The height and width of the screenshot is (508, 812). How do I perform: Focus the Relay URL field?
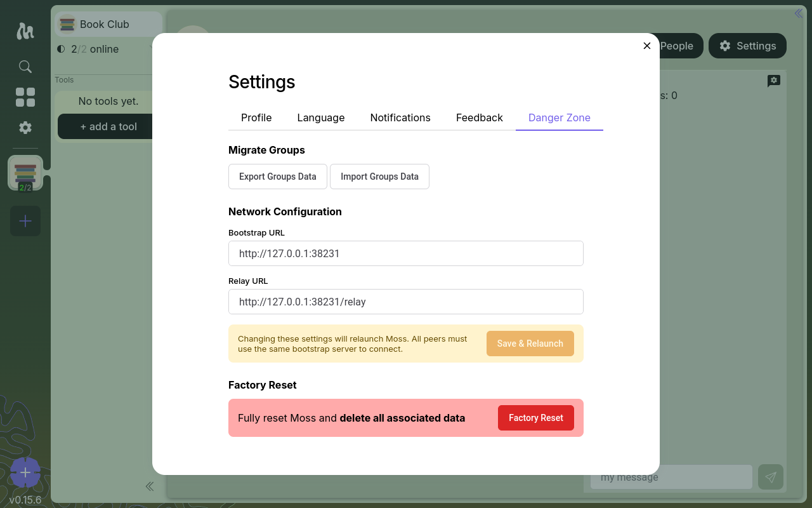[x=406, y=302]
